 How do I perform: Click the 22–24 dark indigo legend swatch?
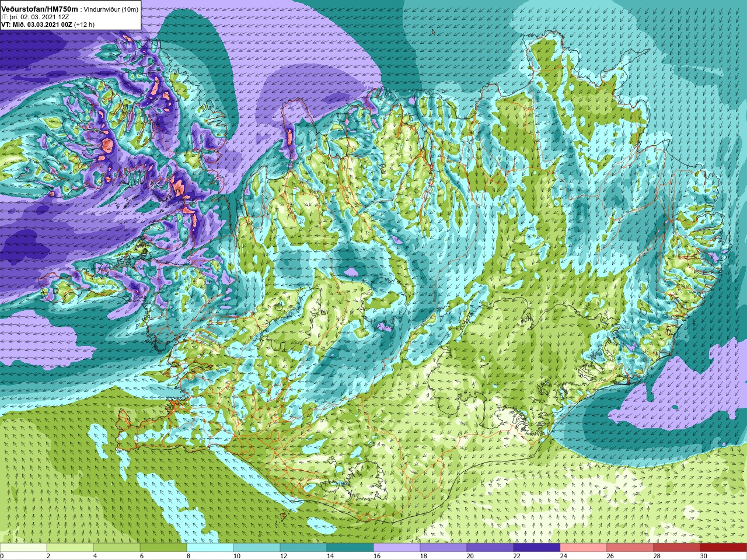(537, 548)
